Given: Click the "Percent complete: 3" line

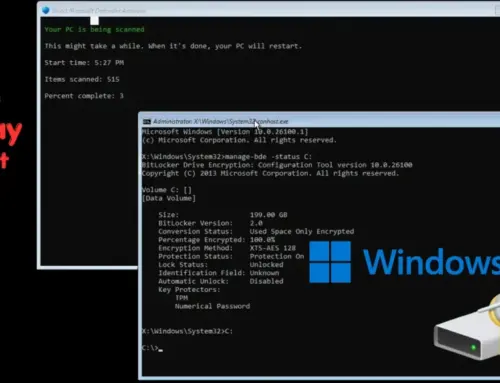Looking at the screenshot, I should pyautogui.click(x=84, y=96).
